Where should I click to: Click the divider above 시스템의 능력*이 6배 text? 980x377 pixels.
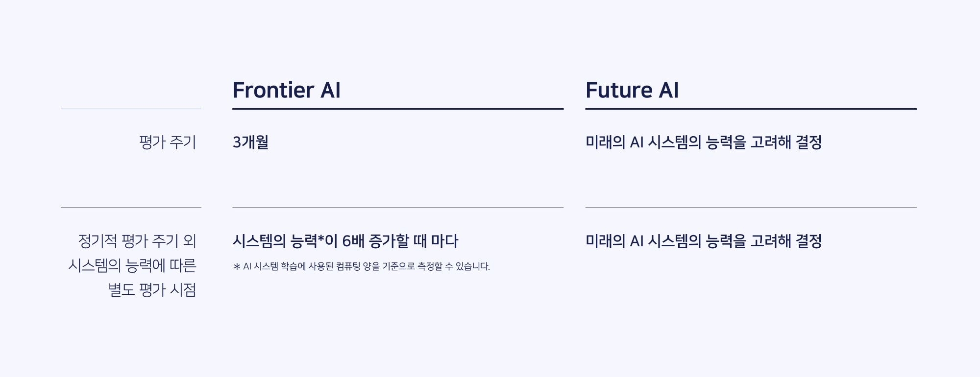tap(398, 207)
